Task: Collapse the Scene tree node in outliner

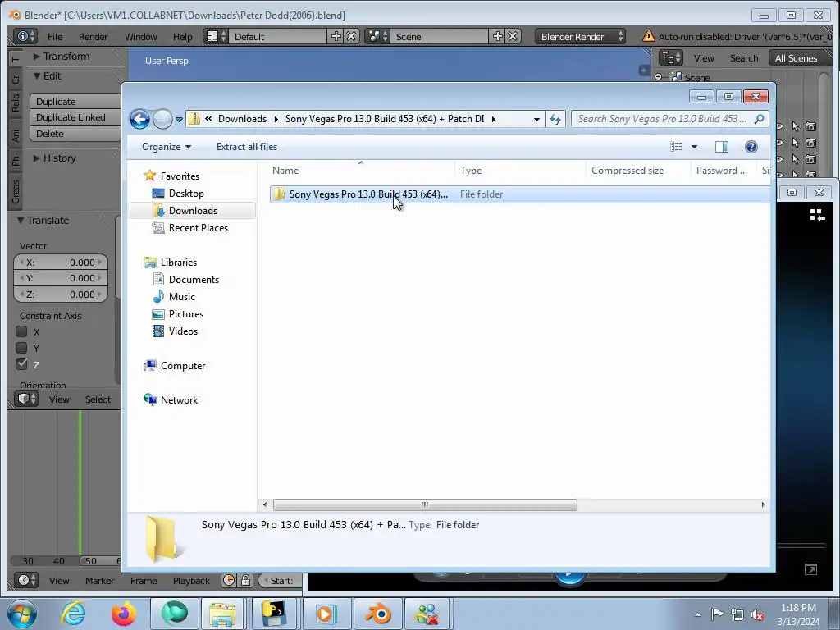Action: point(659,77)
